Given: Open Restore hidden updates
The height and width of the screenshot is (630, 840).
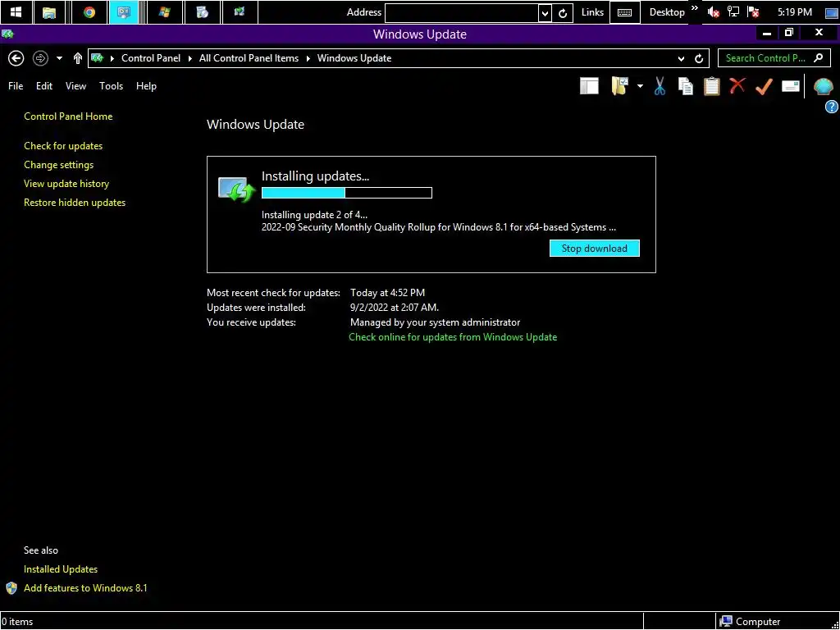Looking at the screenshot, I should 75,203.
